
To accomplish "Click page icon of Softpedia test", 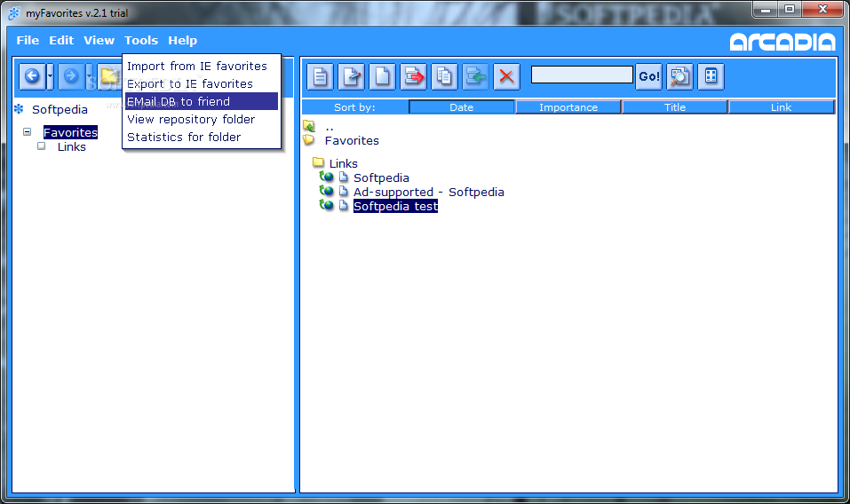I will (x=343, y=205).
